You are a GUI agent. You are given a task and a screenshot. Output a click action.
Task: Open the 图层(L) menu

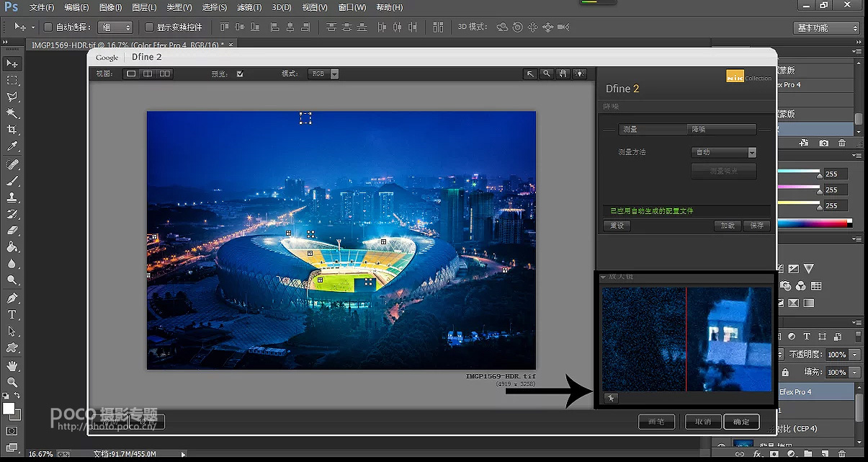pyautogui.click(x=144, y=7)
